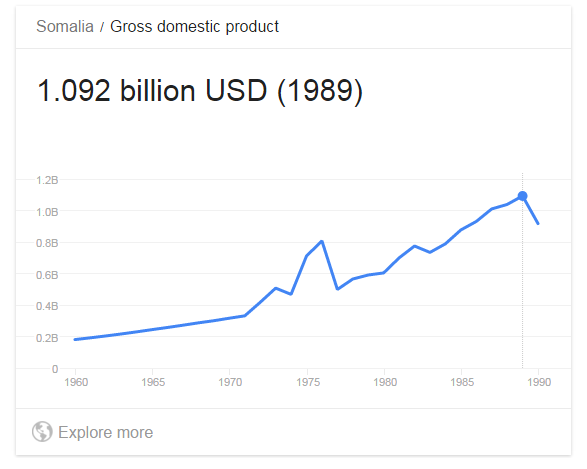Click the 1980 x-axis label
This screenshot has width=587, height=469.
(385, 382)
